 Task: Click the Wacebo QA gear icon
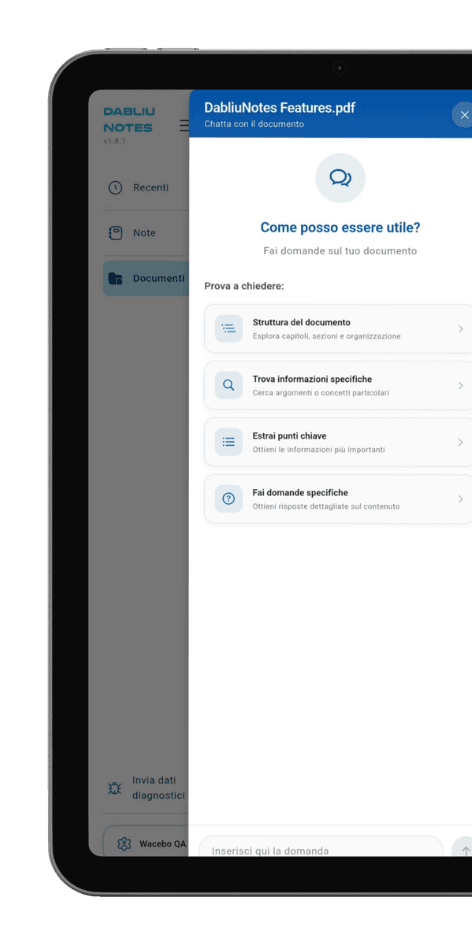[x=124, y=844]
